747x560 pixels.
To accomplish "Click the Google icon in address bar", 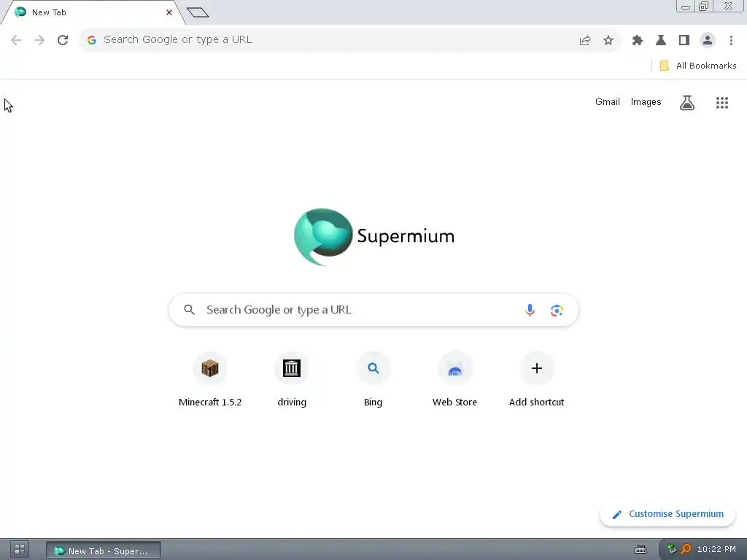I will (92, 40).
